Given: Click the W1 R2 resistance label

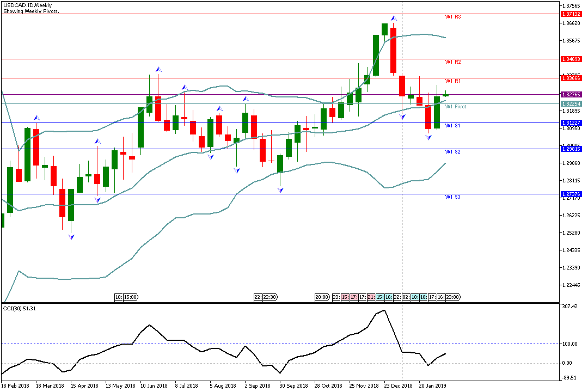Looking at the screenshot, I should pos(453,62).
